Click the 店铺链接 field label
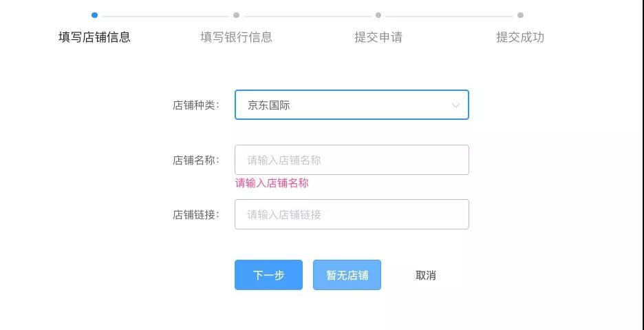The width and height of the screenshot is (644, 330). (x=195, y=214)
